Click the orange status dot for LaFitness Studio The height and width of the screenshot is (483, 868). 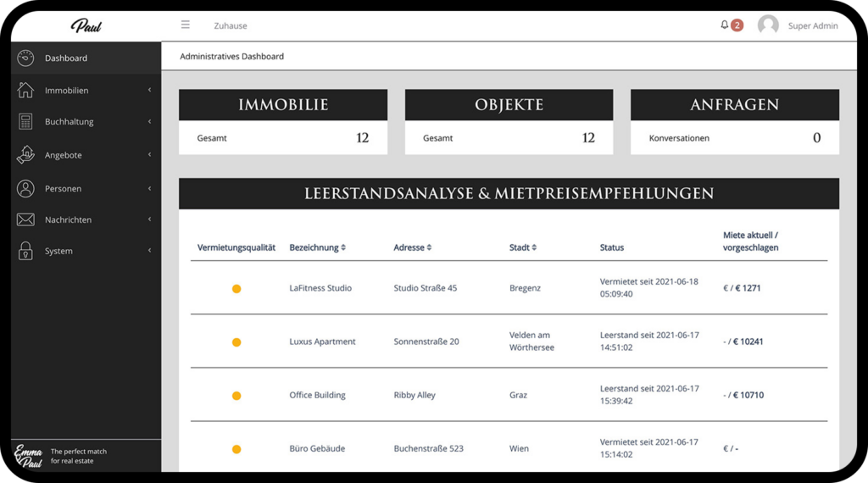pos(236,289)
